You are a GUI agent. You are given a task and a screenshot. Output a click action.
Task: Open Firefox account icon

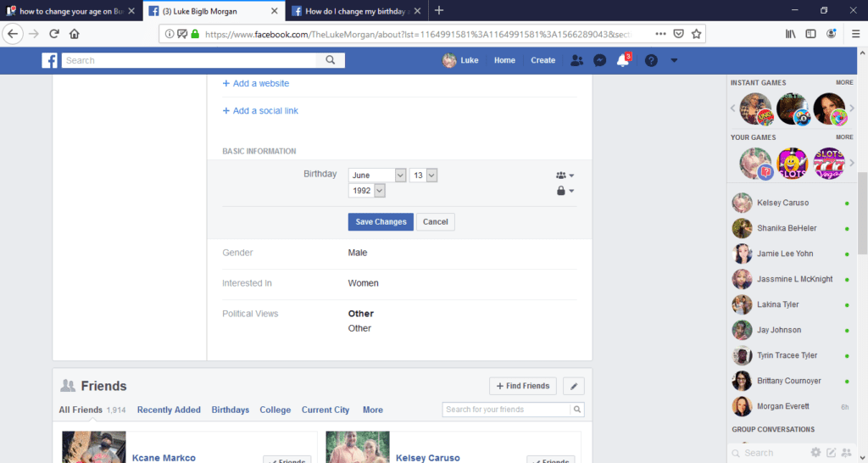pyautogui.click(x=831, y=34)
